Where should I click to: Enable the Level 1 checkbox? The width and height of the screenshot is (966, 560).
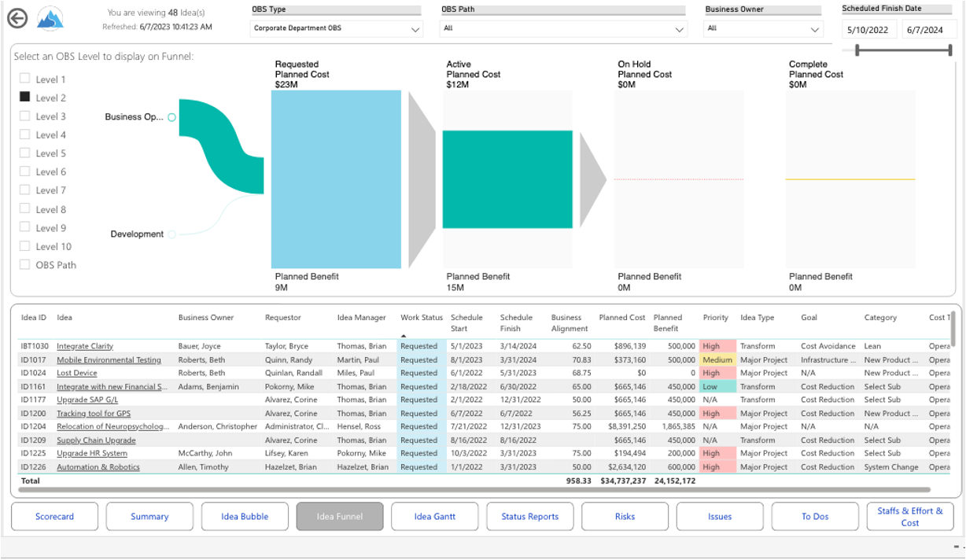tap(25, 79)
